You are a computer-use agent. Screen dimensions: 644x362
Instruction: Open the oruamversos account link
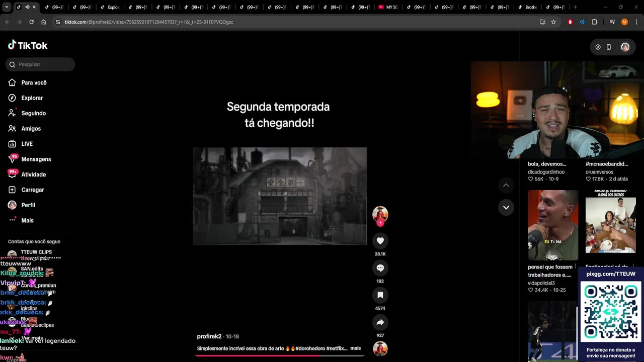(x=599, y=172)
